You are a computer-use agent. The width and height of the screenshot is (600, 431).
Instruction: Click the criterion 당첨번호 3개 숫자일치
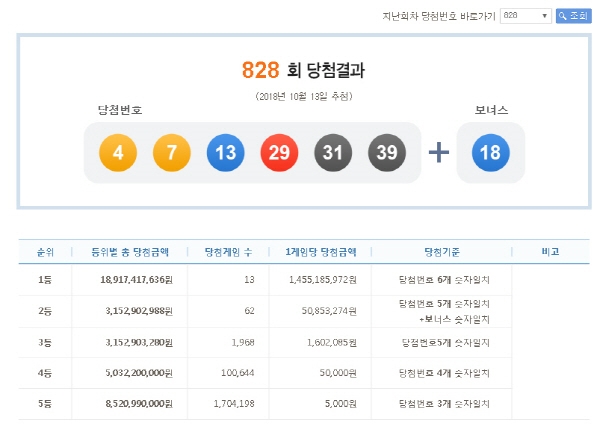[x=444, y=403]
